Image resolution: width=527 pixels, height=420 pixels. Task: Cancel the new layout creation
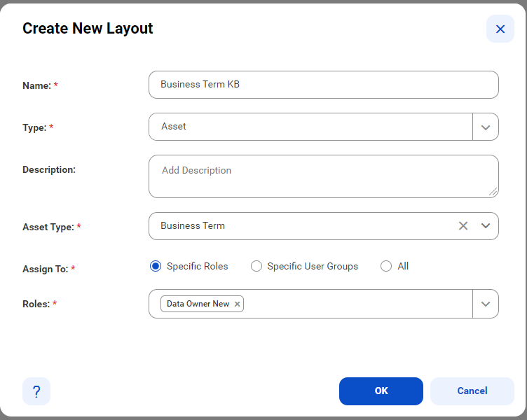pyautogui.click(x=472, y=391)
